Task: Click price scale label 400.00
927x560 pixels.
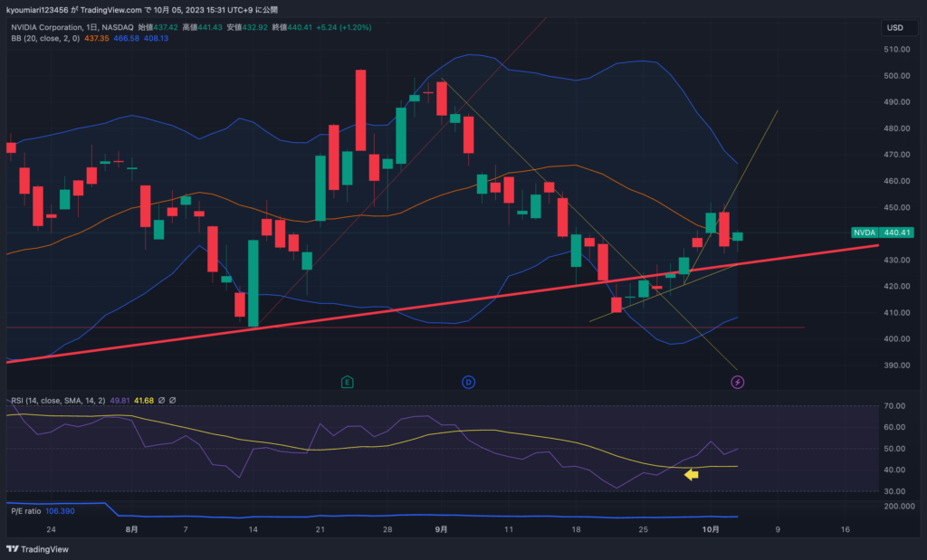Action: point(897,339)
